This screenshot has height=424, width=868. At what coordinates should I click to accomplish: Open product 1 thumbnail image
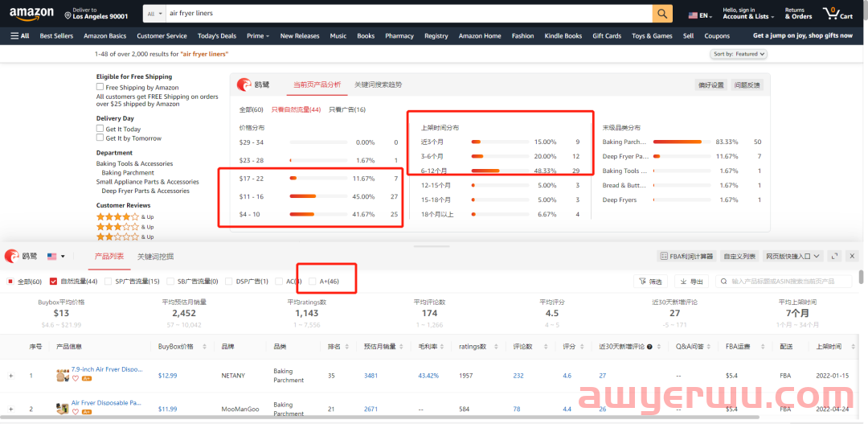[63, 375]
